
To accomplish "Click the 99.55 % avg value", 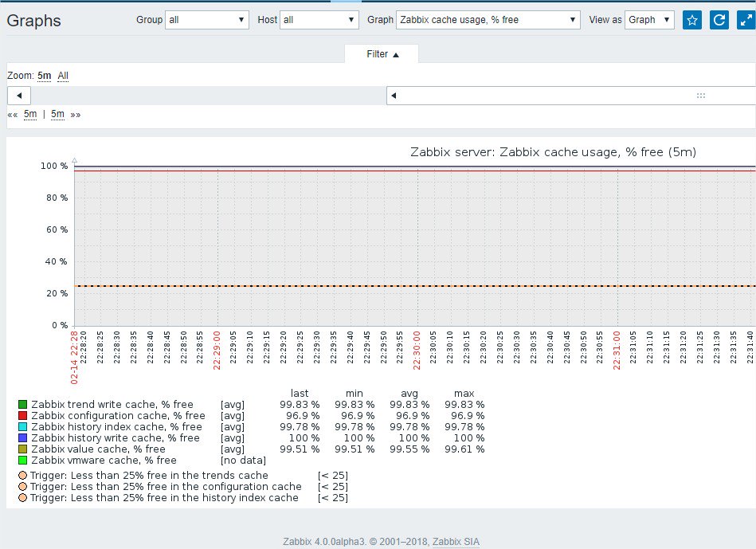I will (409, 449).
